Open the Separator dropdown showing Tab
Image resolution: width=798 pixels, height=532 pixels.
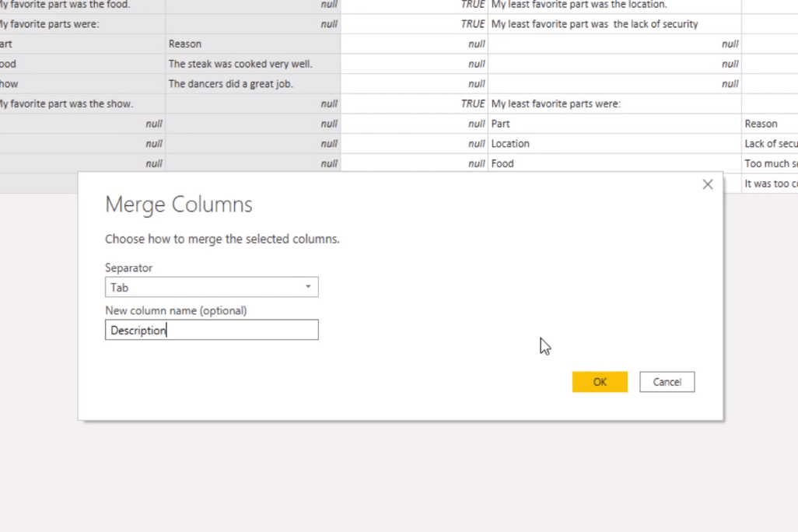(x=212, y=287)
